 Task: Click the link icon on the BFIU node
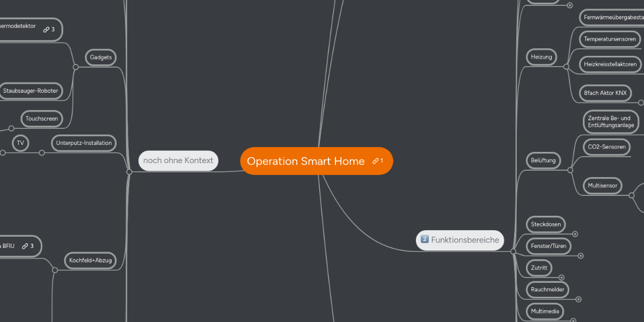coord(25,246)
